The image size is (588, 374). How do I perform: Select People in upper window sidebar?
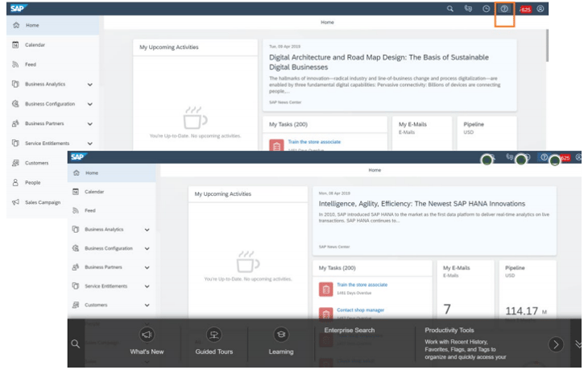coord(33,182)
